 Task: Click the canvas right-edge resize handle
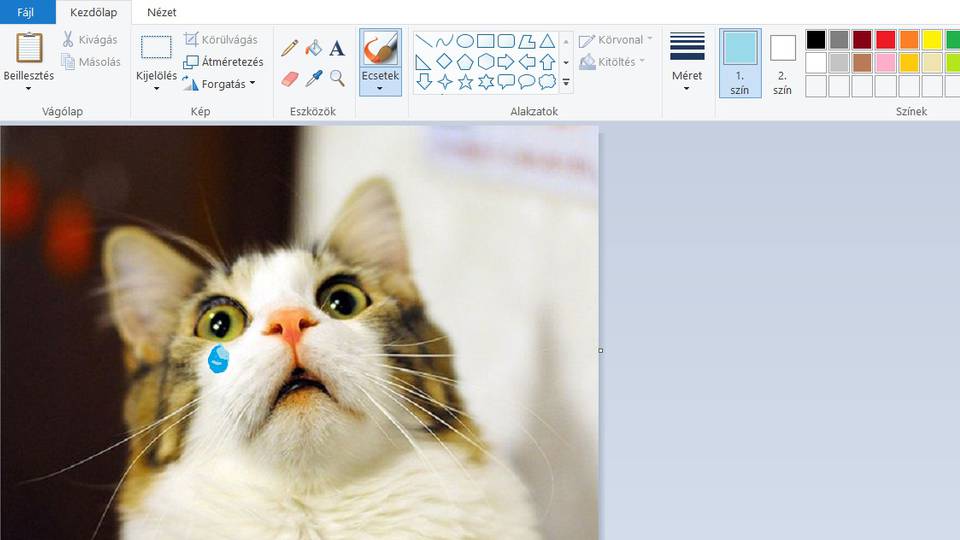[x=600, y=350]
